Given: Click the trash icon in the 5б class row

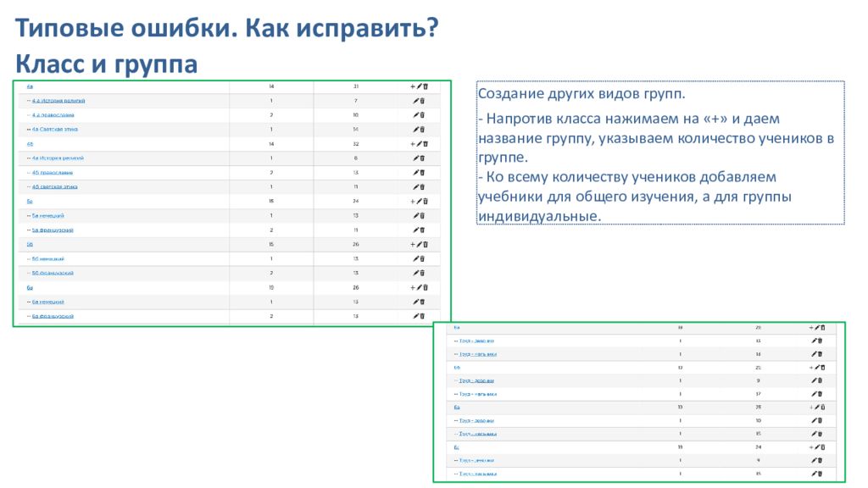Looking at the screenshot, I should coord(426,245).
